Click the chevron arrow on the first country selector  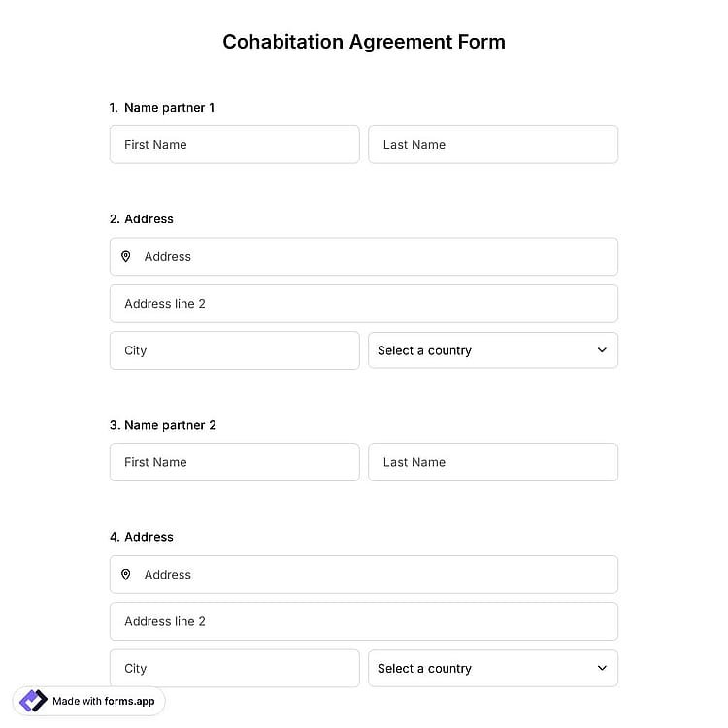click(x=602, y=350)
